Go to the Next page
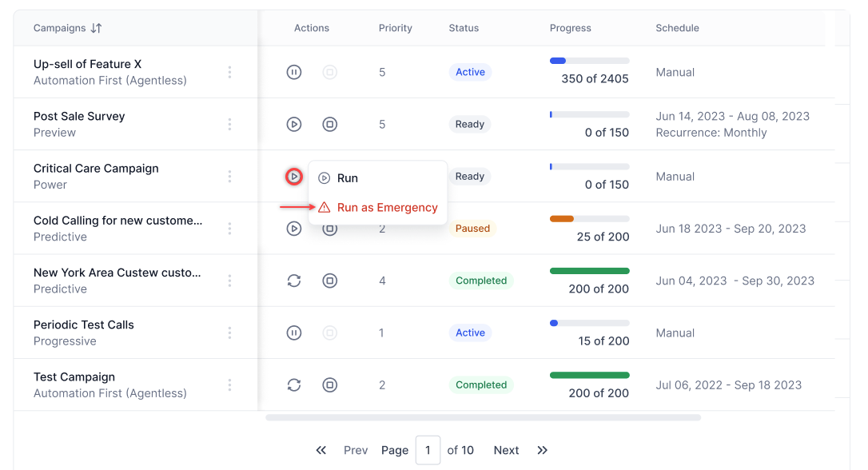 [x=506, y=450]
